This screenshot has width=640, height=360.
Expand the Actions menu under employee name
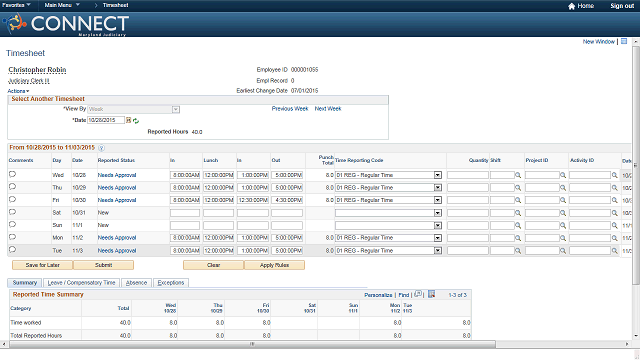pos(18,91)
